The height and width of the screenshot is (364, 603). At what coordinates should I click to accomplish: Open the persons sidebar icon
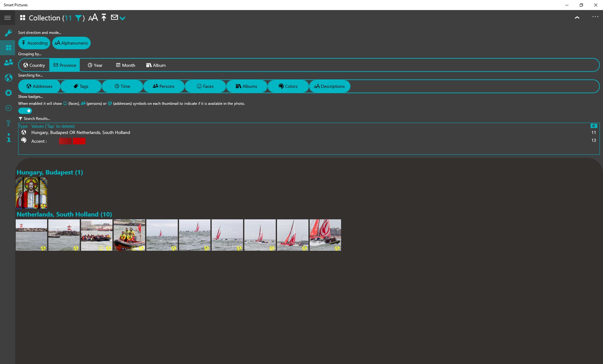pyautogui.click(x=8, y=62)
